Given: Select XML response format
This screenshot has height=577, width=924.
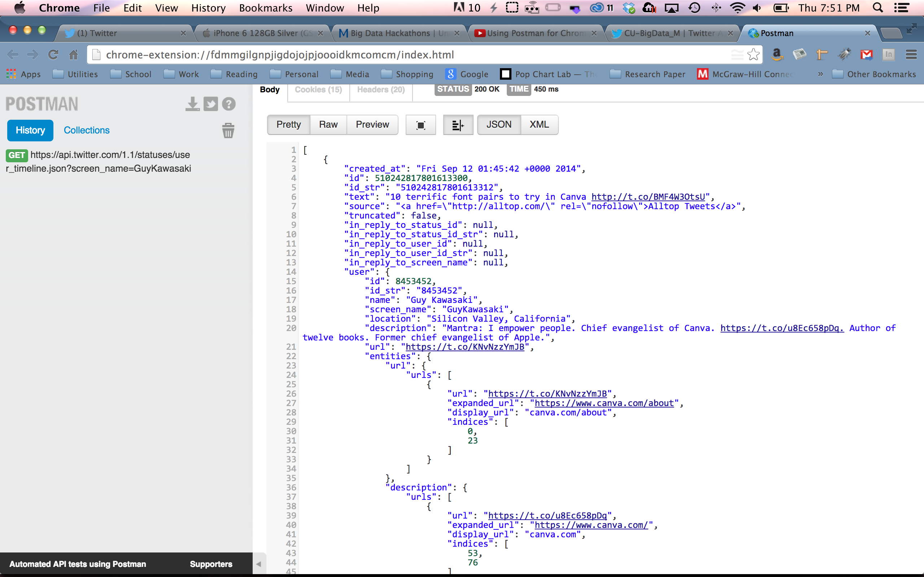Looking at the screenshot, I should click(x=539, y=125).
